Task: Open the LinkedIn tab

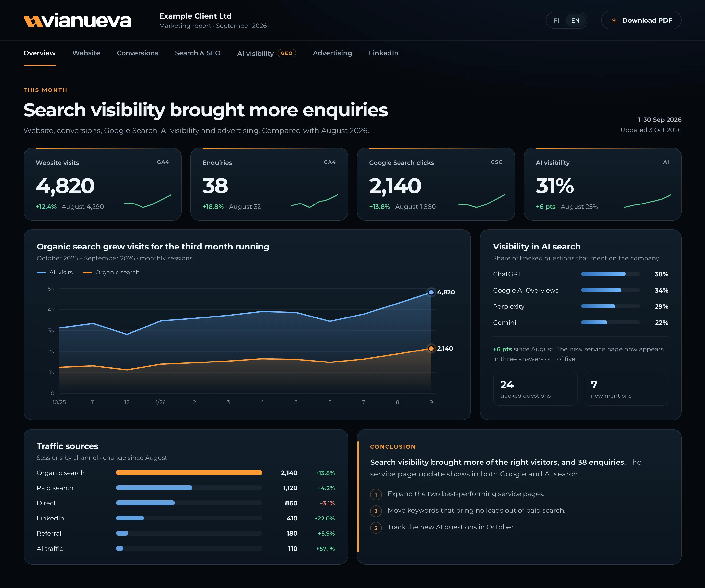Action: click(x=383, y=53)
